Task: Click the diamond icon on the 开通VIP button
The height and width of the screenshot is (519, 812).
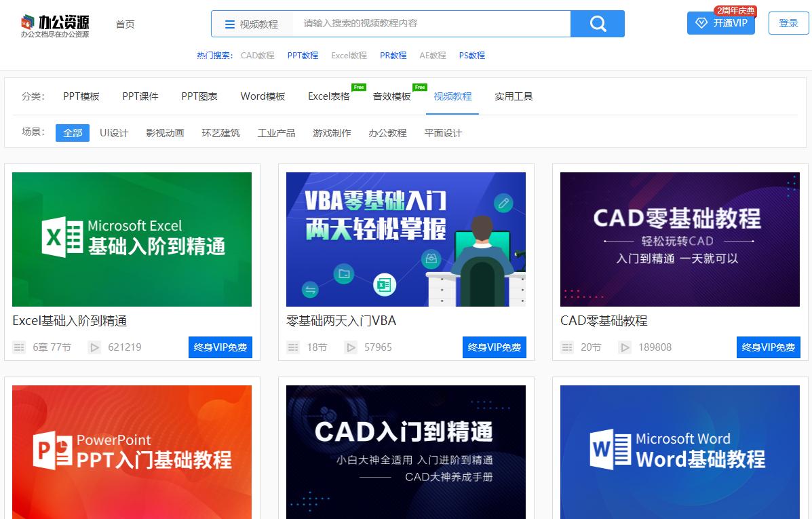Action: point(701,23)
